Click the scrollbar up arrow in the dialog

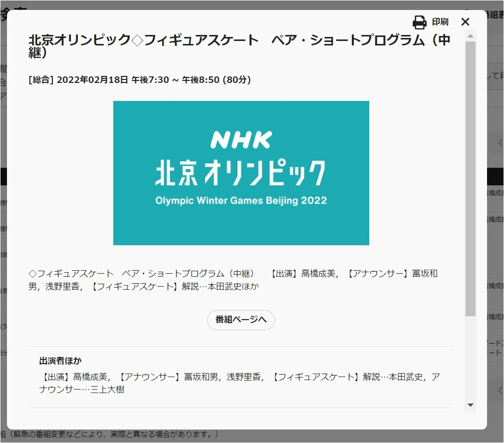click(x=471, y=36)
